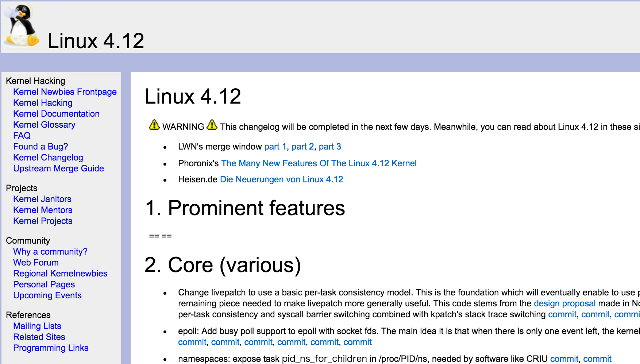Click Why a community? link
The width and height of the screenshot is (640, 364).
coord(50,252)
